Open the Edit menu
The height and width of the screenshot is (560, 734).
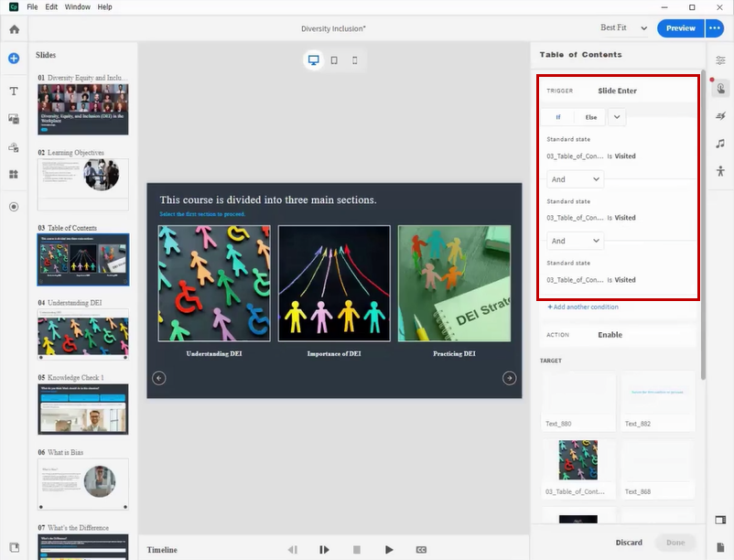[51, 6]
